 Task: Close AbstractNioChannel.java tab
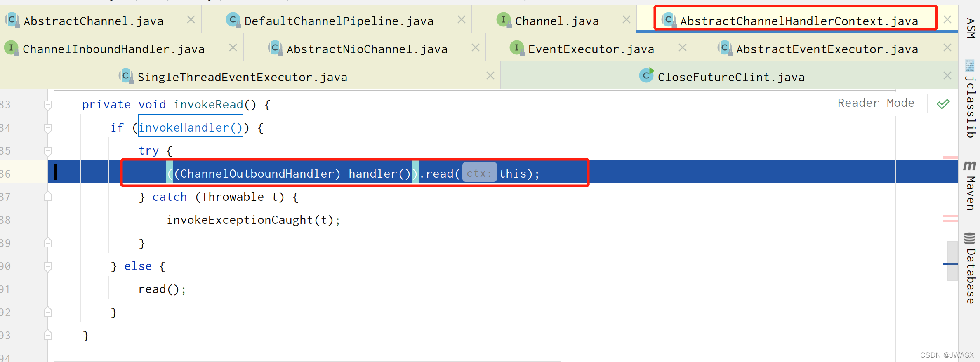click(x=476, y=47)
